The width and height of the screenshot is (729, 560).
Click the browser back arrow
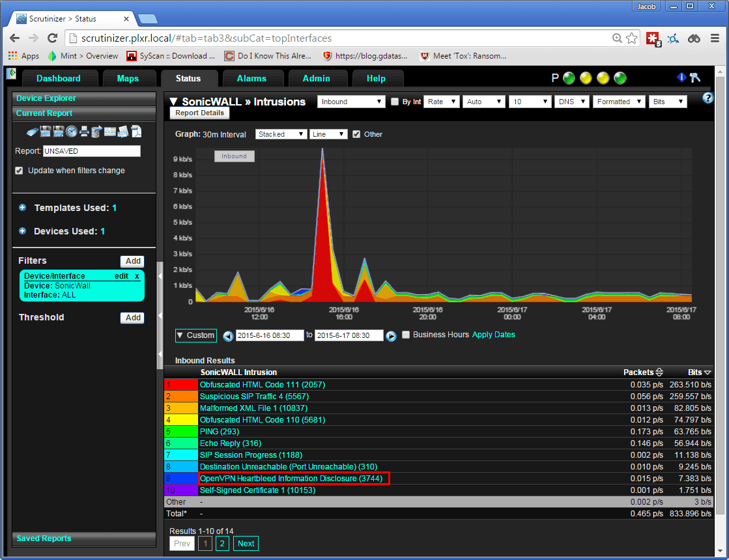[x=14, y=38]
